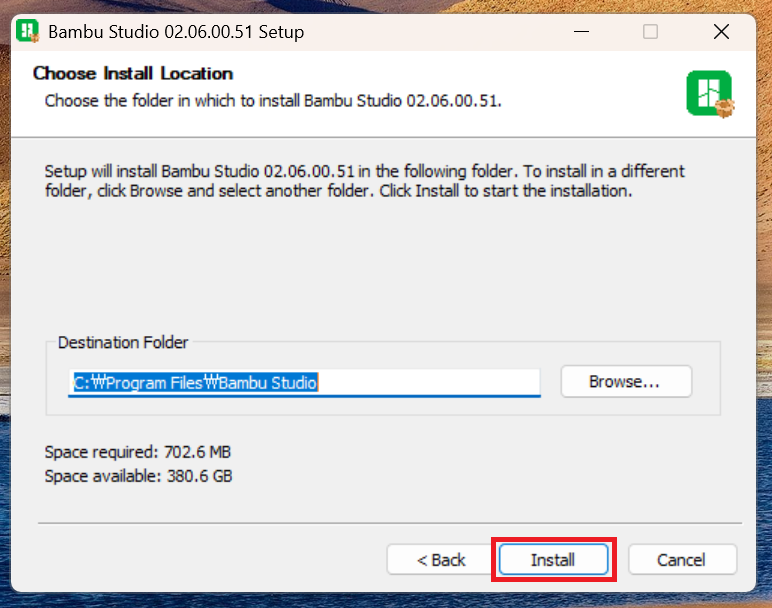Click the Space available 380.6 GB label
Viewport: 772px width, 608px height.
pos(138,477)
